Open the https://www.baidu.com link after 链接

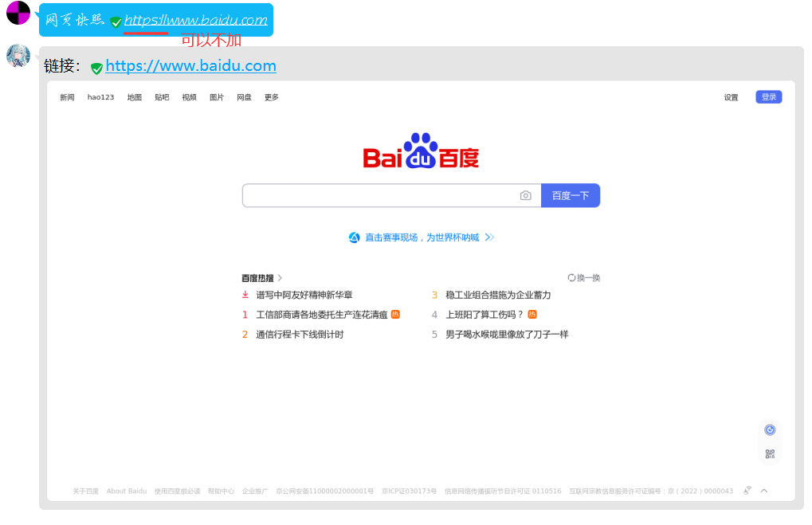(x=190, y=66)
